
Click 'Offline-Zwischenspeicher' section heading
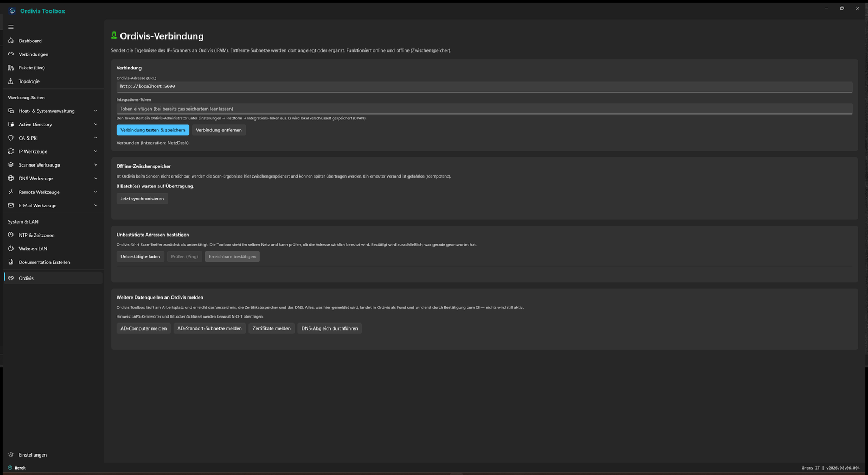[144, 166]
